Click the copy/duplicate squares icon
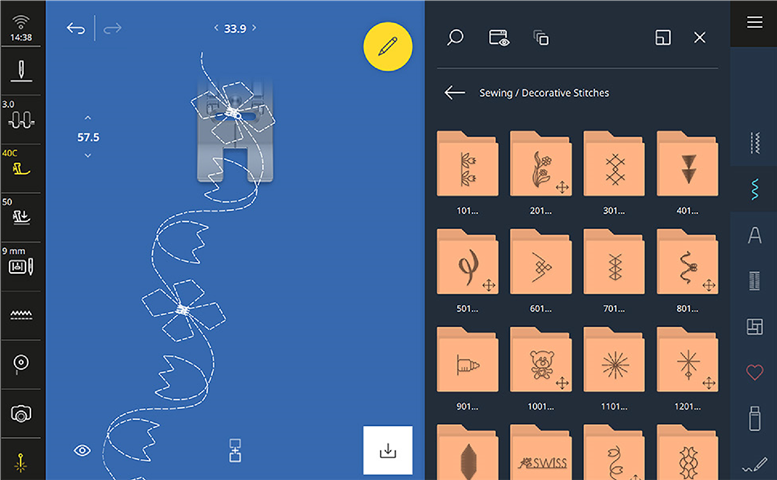The image size is (777, 480). pyautogui.click(x=541, y=38)
